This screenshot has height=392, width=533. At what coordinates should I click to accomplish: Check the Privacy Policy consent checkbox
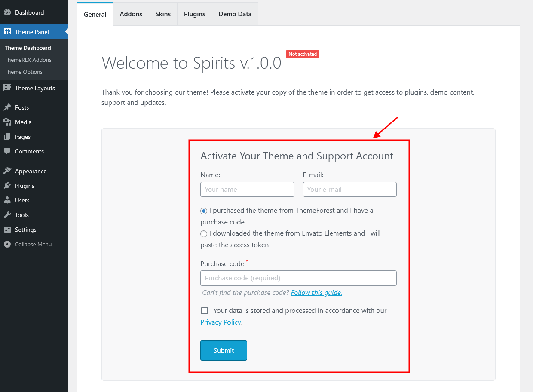(205, 311)
